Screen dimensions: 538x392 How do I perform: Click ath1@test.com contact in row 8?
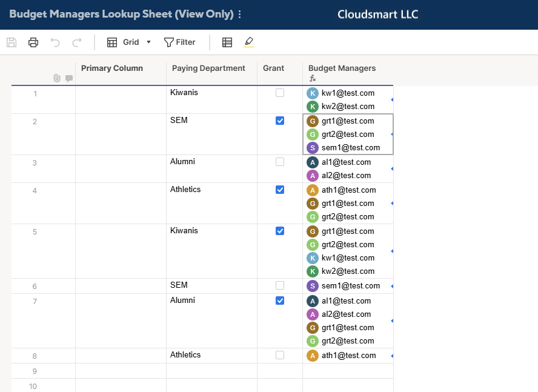click(x=348, y=355)
